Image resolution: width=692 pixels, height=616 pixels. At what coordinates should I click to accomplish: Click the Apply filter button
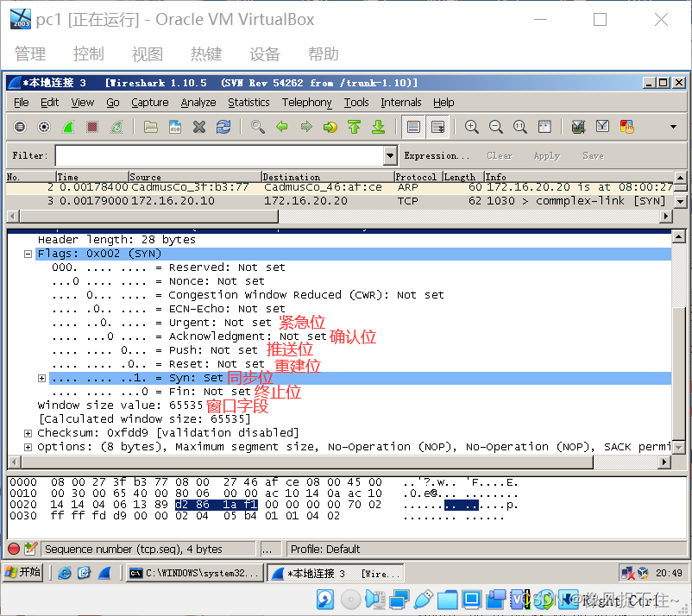click(546, 156)
